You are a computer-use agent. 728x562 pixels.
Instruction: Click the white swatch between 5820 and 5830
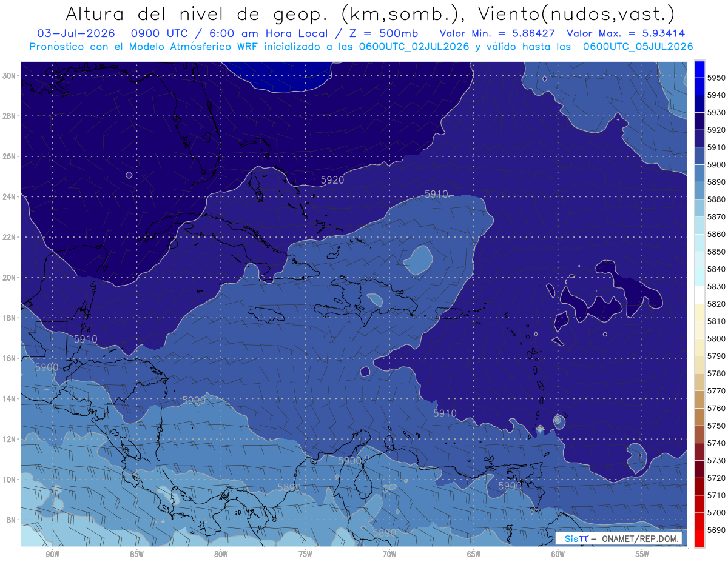coord(699,295)
